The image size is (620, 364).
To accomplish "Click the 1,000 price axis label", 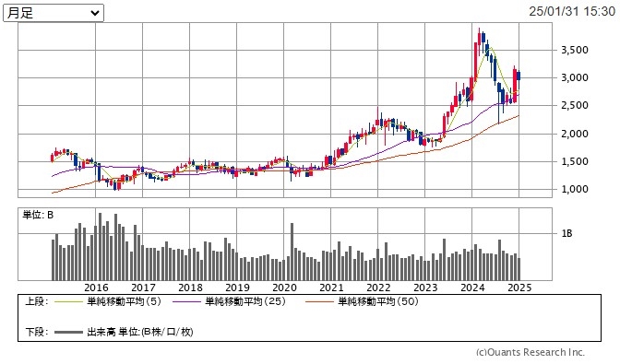I will [575, 189].
